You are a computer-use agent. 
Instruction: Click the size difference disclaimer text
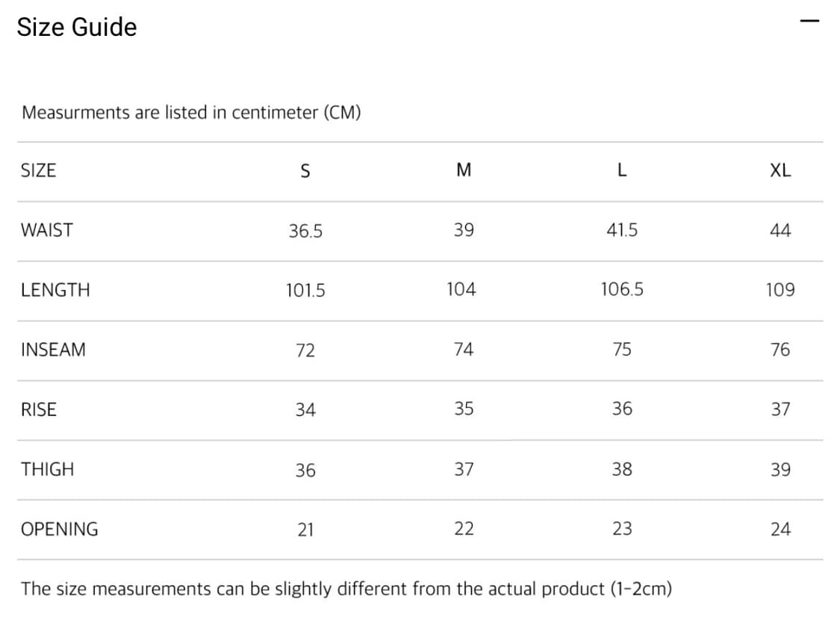click(346, 589)
